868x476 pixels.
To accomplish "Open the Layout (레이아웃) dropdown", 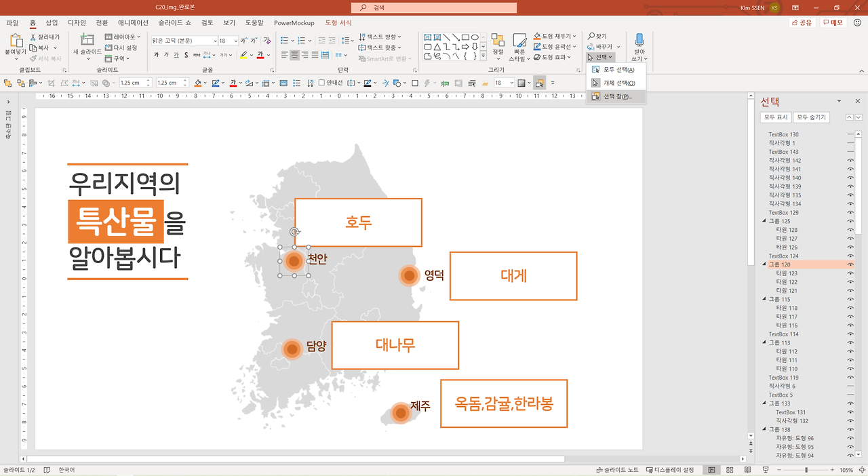I will click(x=123, y=37).
